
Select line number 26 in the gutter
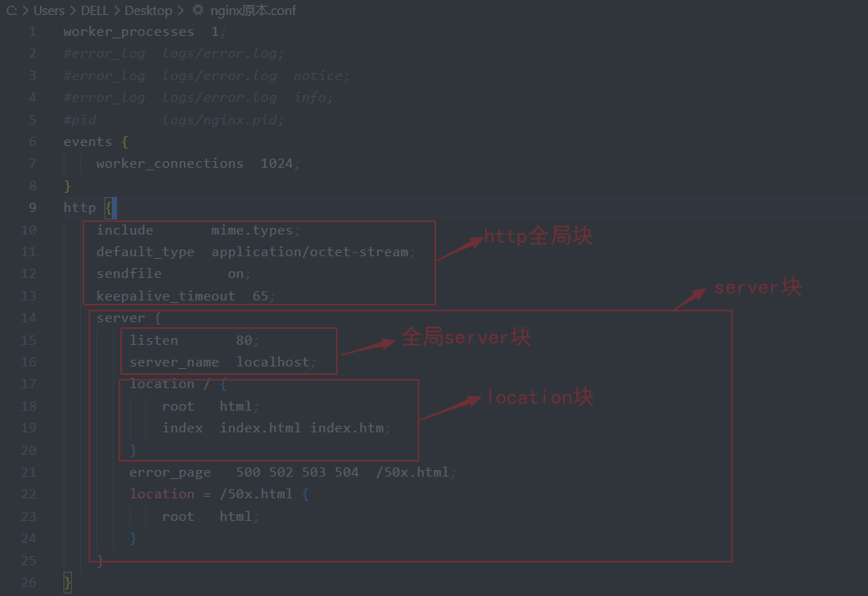coord(28,582)
